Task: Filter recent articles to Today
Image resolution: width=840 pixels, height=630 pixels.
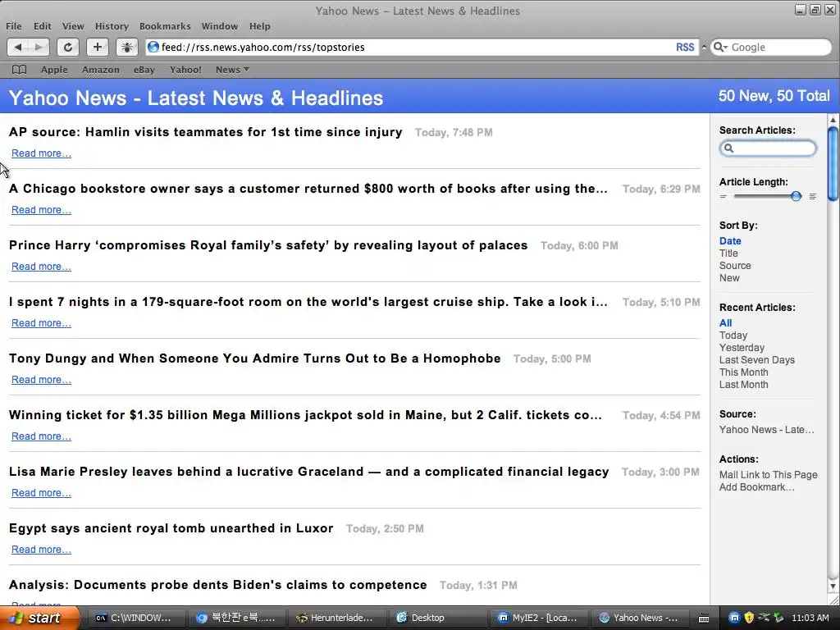Action: (733, 336)
